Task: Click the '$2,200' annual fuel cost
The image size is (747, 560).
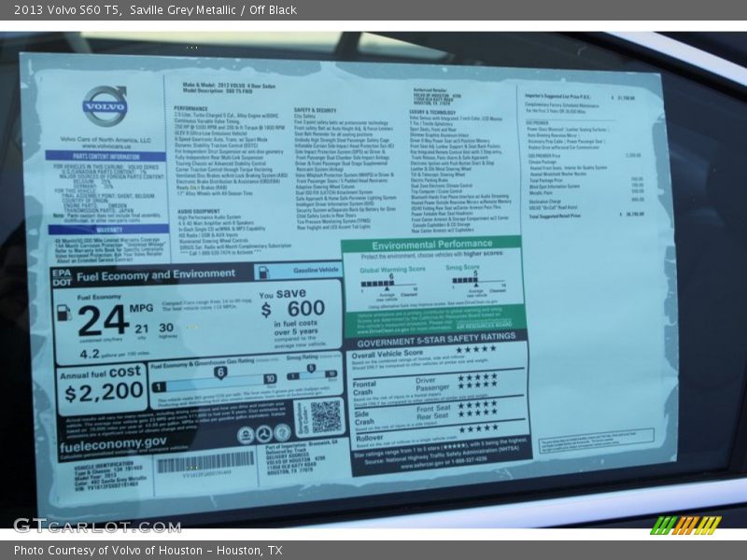Action: [x=104, y=392]
